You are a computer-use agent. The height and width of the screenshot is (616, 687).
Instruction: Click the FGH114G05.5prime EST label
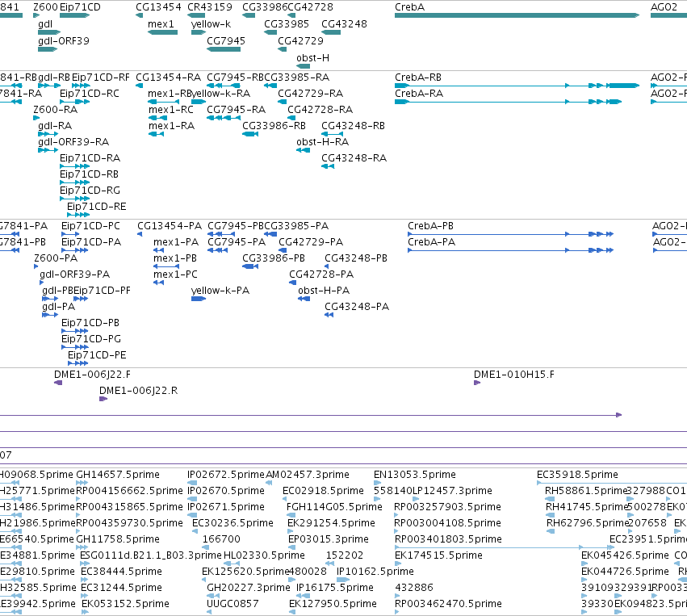pos(334,507)
